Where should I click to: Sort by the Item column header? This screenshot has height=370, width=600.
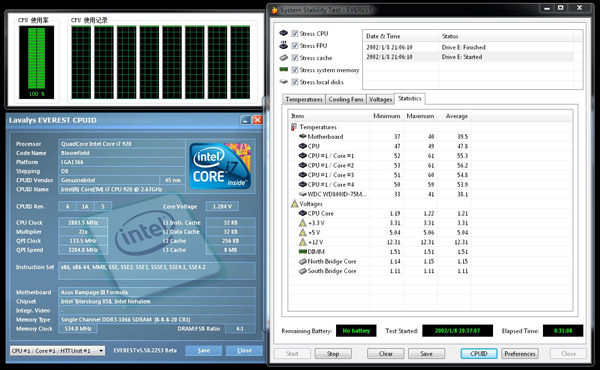(x=329, y=116)
